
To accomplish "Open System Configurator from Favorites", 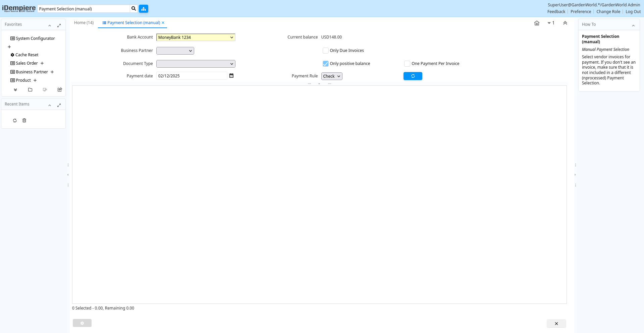I will (35, 39).
